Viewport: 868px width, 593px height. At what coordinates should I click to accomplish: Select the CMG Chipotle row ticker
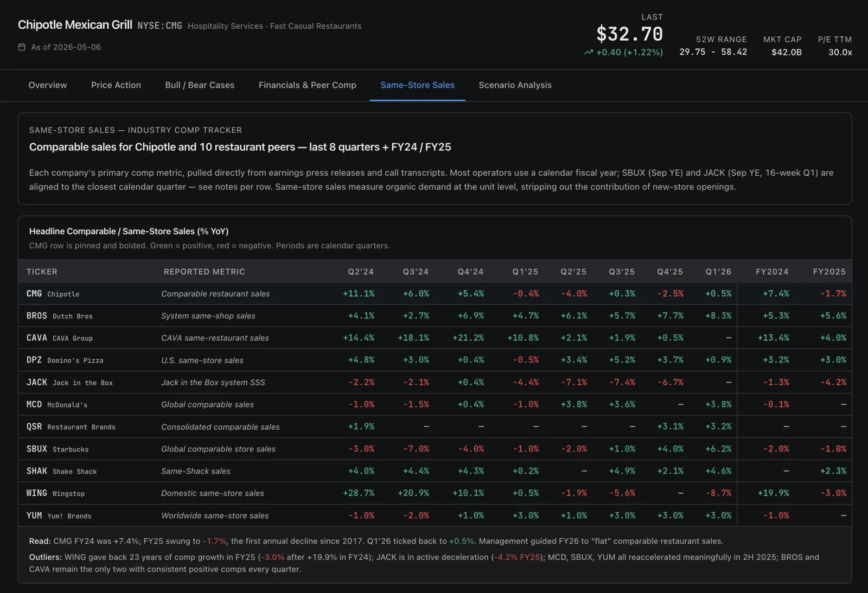click(53, 294)
